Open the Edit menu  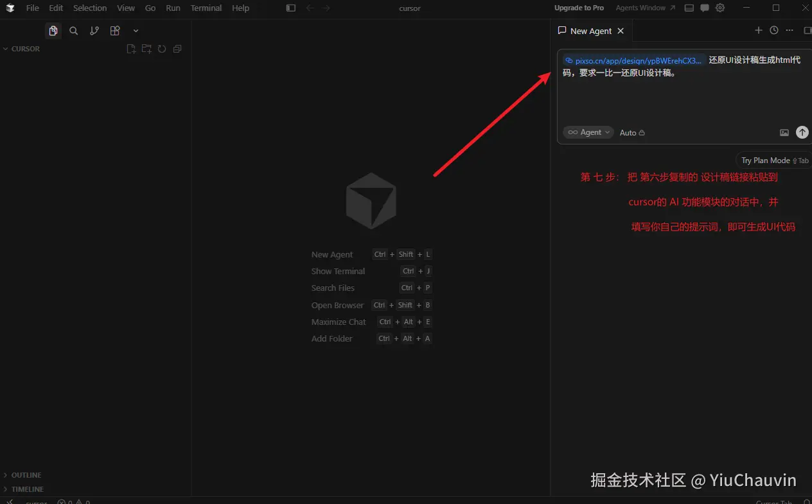56,8
